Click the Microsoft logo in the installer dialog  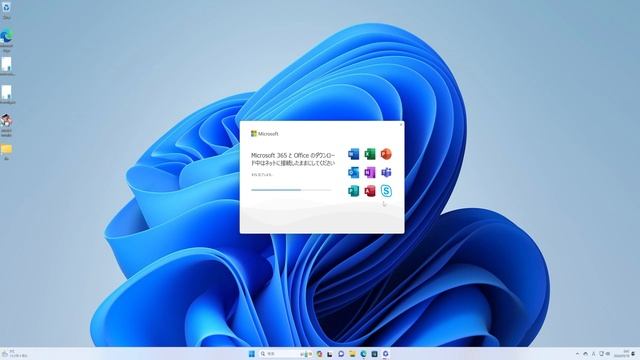[264, 133]
